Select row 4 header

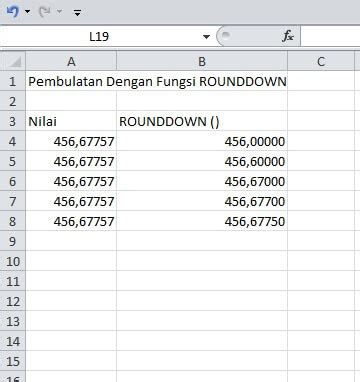coord(13,141)
